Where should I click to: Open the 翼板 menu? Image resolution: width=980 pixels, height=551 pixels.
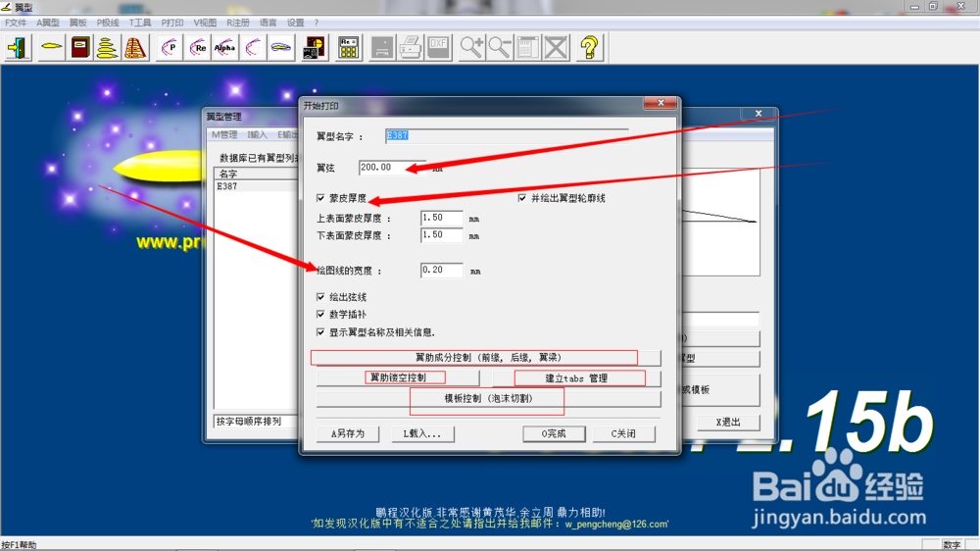pyautogui.click(x=78, y=23)
